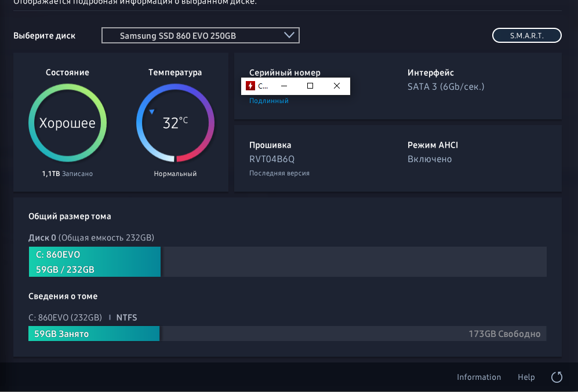Click the Последняя версия firmware status
The image size is (578, 392).
279,173
